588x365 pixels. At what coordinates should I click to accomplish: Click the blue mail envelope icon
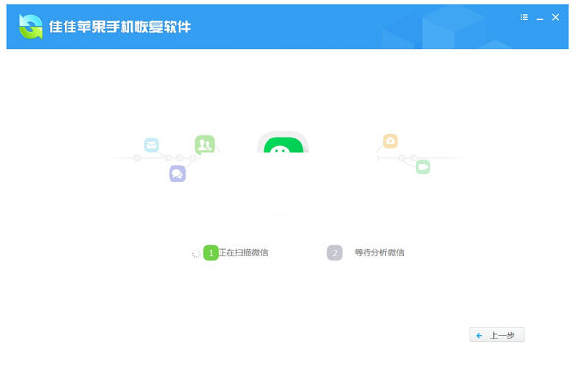point(151,145)
